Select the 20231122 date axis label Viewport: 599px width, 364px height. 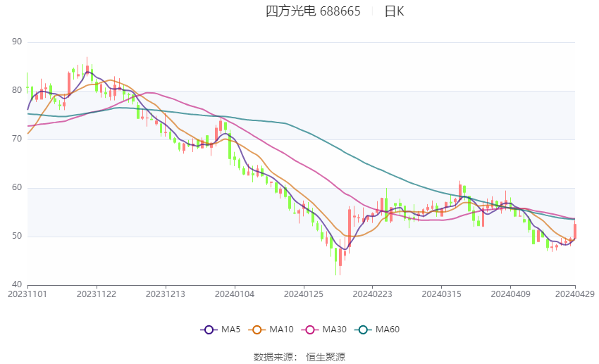pos(96,294)
